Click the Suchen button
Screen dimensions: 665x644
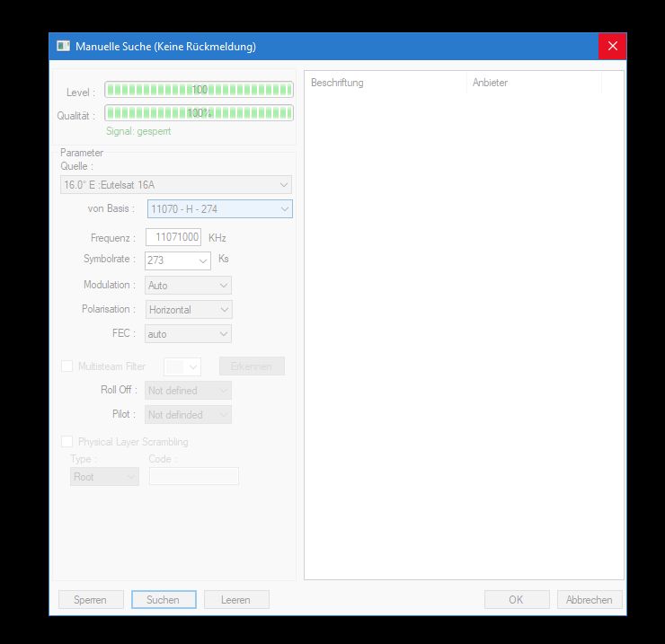click(x=164, y=599)
